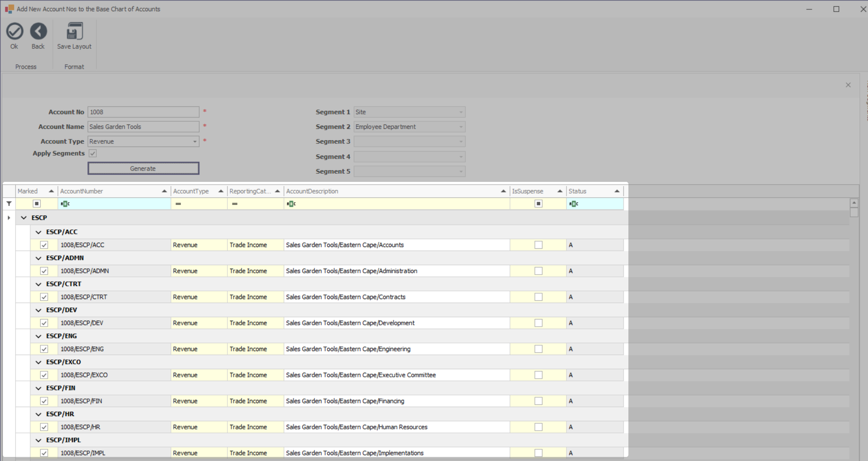Toggle IsSuspense filter row checkbox

click(x=538, y=204)
